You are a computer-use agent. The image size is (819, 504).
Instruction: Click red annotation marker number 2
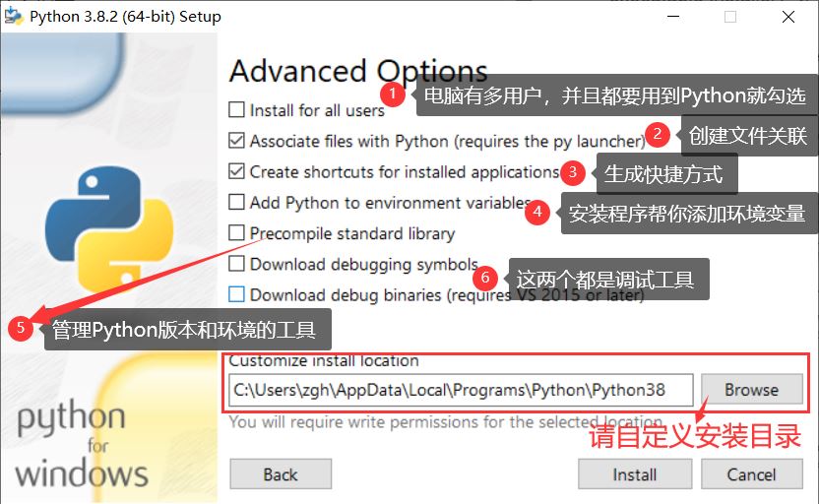[x=658, y=134]
